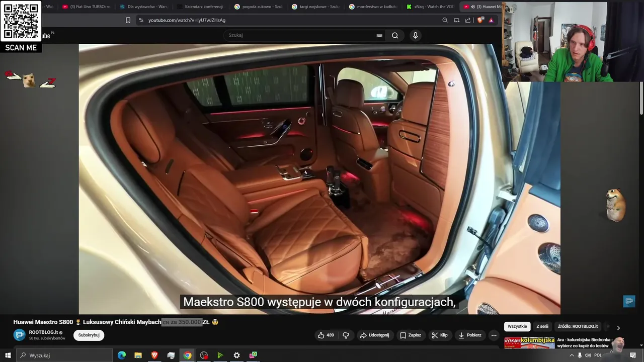644x362 pixels.
Task: Expand hidden system tray icons chevron
Action: coord(572,355)
